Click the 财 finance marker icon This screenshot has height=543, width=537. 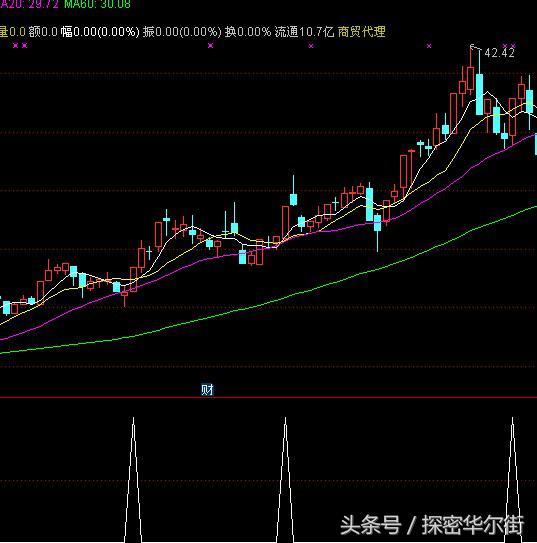coord(207,390)
